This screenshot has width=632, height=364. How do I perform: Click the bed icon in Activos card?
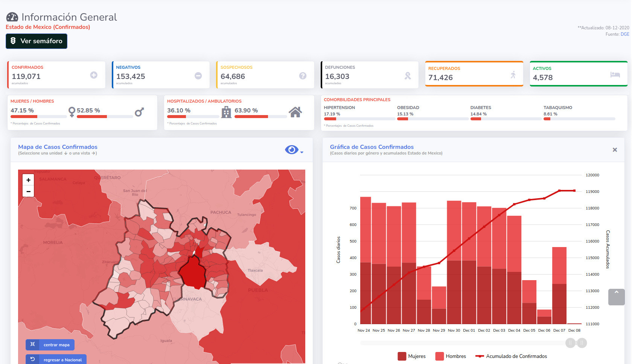pos(615,74)
